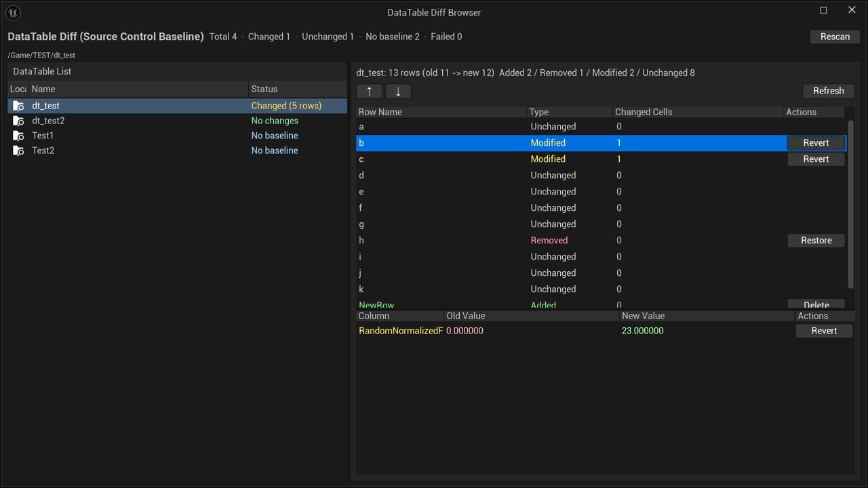Image resolution: width=868 pixels, height=488 pixels.
Task: Revert row c changes
Action: pos(816,159)
